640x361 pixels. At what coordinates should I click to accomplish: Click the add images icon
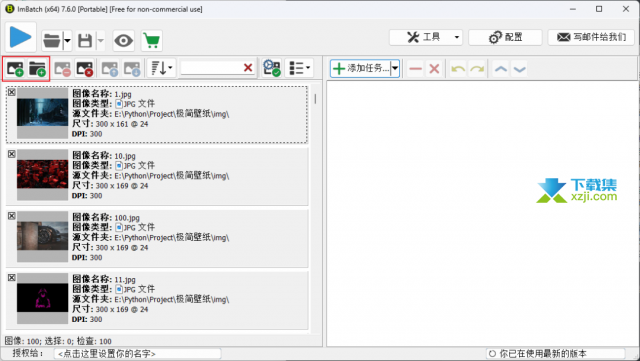coord(15,69)
